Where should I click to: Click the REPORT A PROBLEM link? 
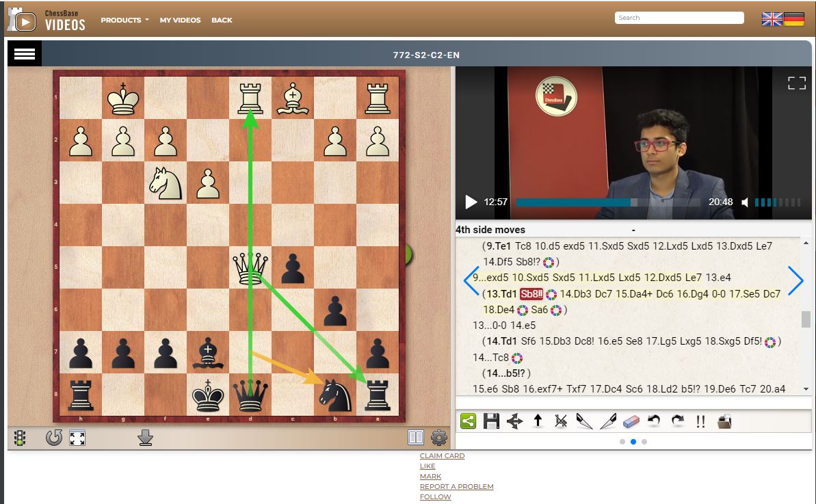457,486
